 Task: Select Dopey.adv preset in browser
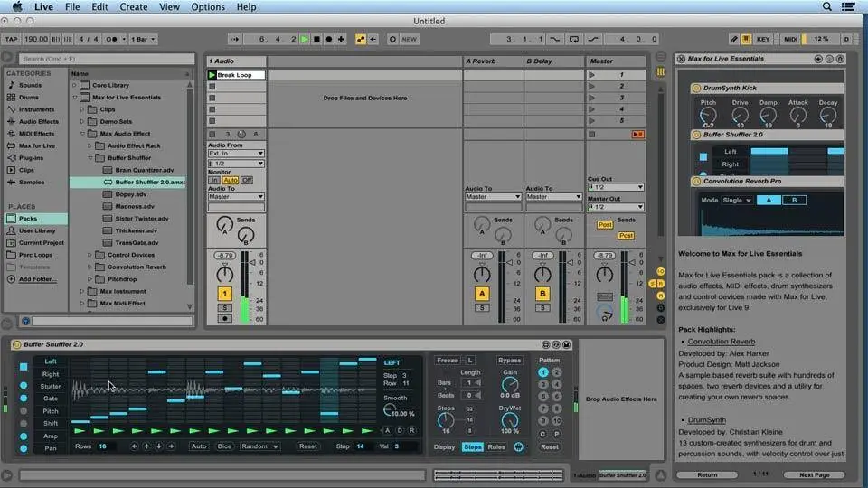[131, 195]
